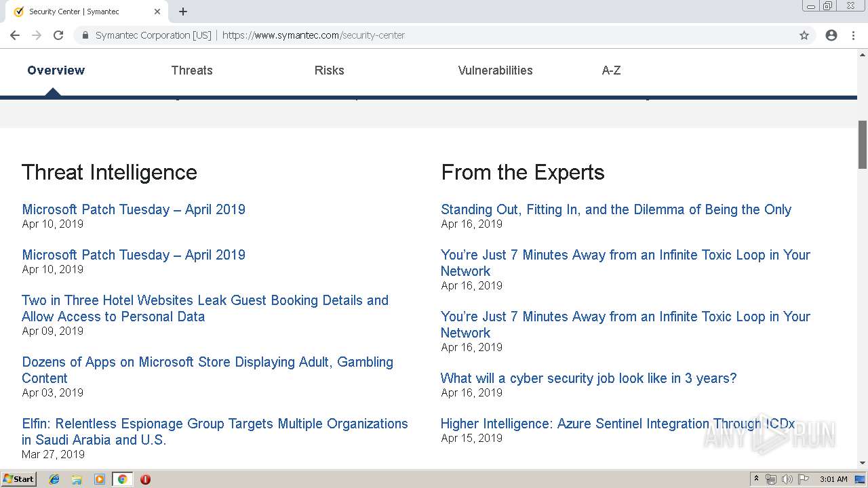The height and width of the screenshot is (488, 868).
Task: Click the browser forward arrow
Action: pyautogui.click(x=37, y=35)
